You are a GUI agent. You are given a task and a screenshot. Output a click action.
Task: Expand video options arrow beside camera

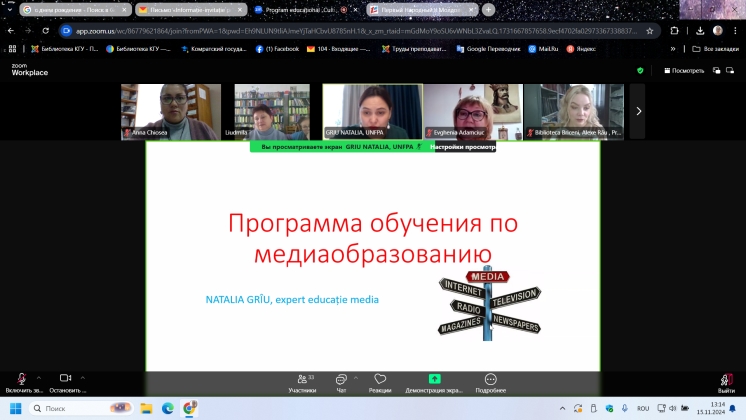83,375
